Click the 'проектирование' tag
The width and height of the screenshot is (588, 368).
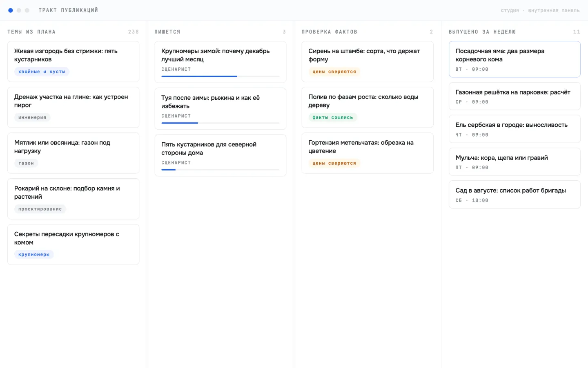point(40,209)
